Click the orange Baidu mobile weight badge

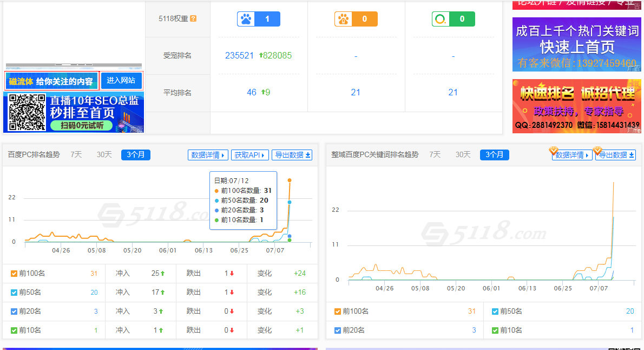point(356,19)
